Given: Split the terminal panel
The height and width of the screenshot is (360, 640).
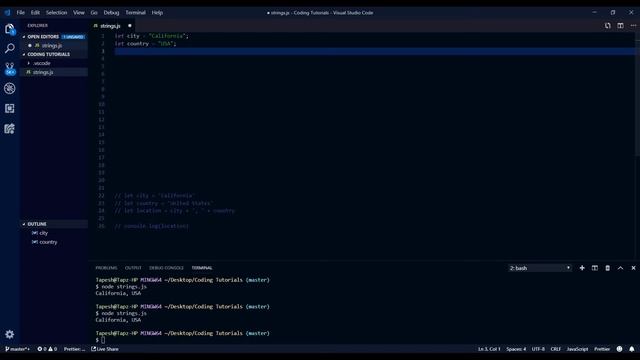Looking at the screenshot, I should [x=595, y=268].
